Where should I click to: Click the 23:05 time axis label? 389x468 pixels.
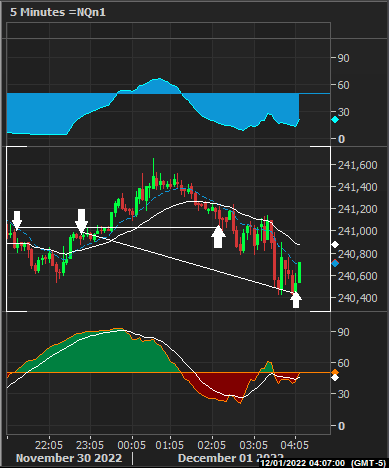pos(90,445)
